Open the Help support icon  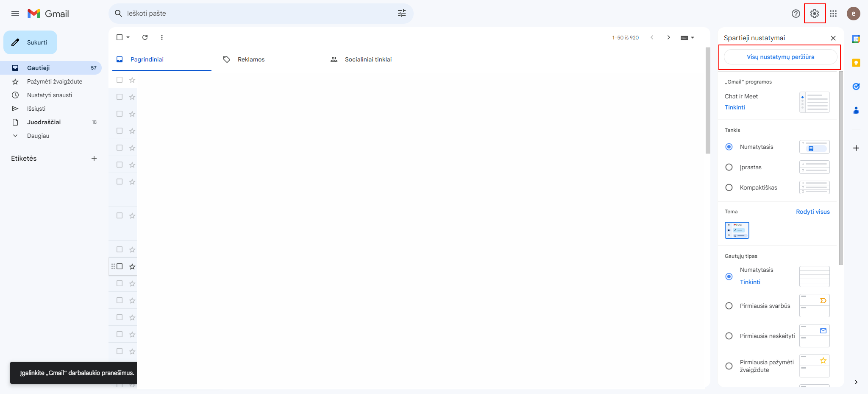[796, 14]
